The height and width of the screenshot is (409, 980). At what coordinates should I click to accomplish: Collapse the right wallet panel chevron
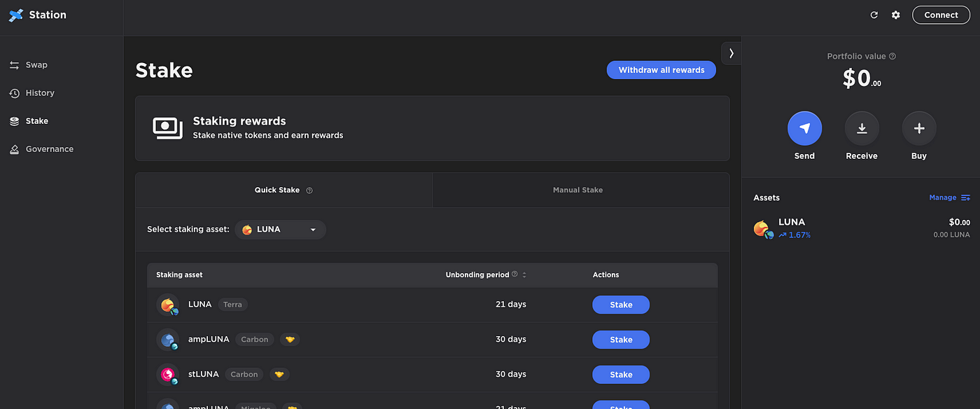click(x=731, y=53)
